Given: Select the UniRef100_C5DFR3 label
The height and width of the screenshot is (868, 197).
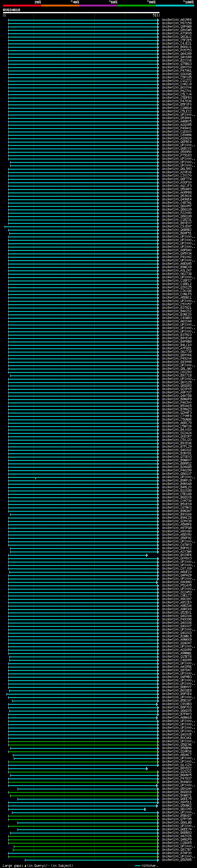Looking at the screenshot, I should (x=177, y=98).
